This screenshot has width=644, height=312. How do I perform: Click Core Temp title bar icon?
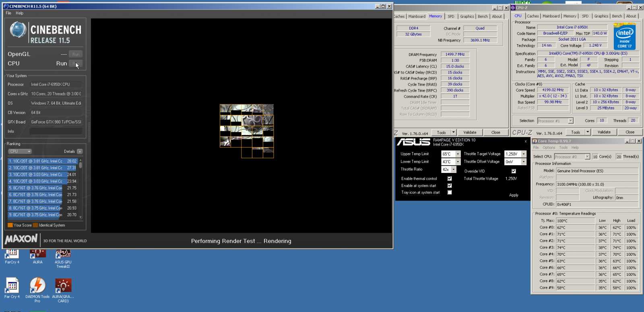point(535,141)
